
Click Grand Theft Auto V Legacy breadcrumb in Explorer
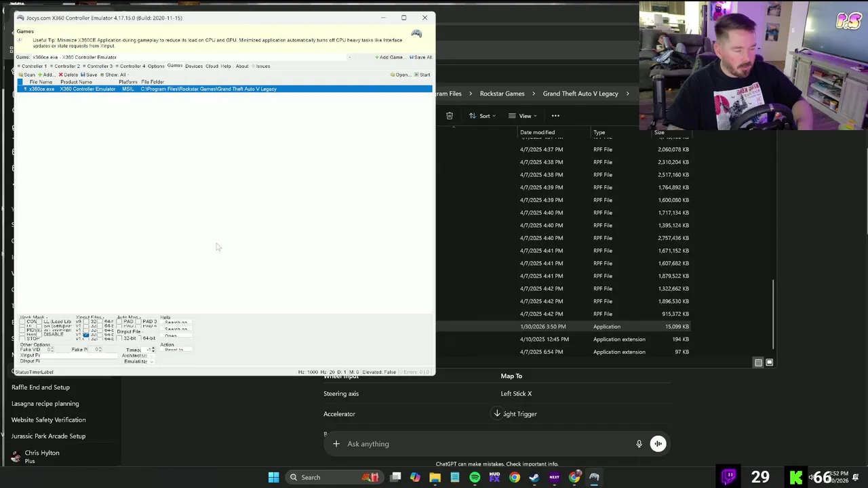[x=580, y=94]
